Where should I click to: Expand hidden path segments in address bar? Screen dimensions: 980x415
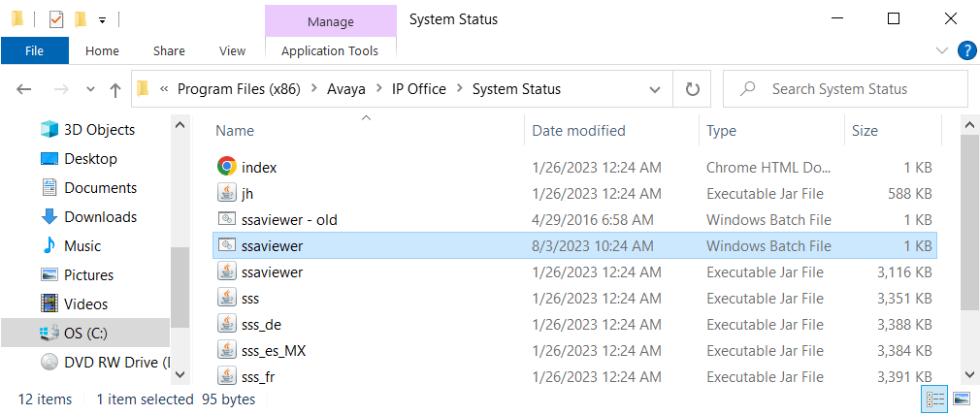tap(164, 89)
